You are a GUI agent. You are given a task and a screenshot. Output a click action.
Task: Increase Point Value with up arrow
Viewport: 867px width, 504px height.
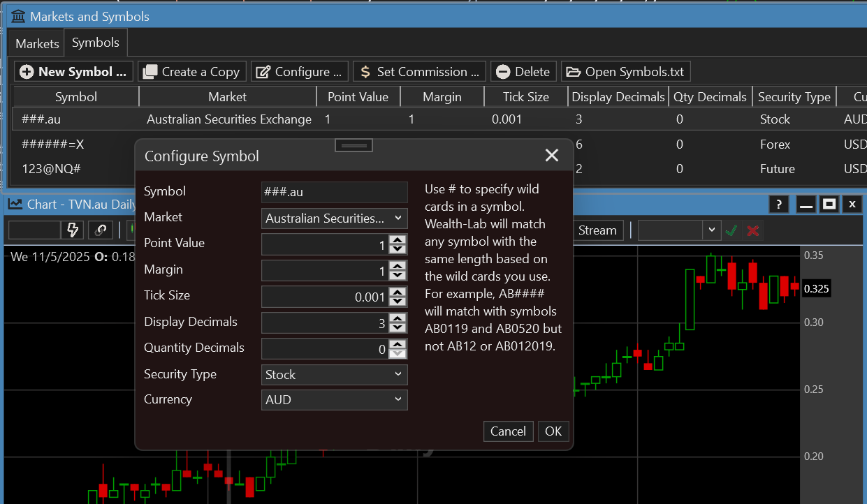click(398, 240)
